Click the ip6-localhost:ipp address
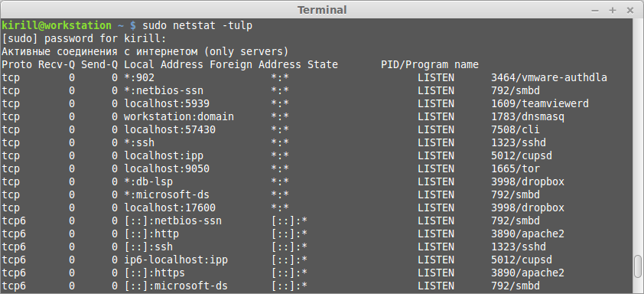Viewport: 644px width, 294px height. click(x=176, y=260)
